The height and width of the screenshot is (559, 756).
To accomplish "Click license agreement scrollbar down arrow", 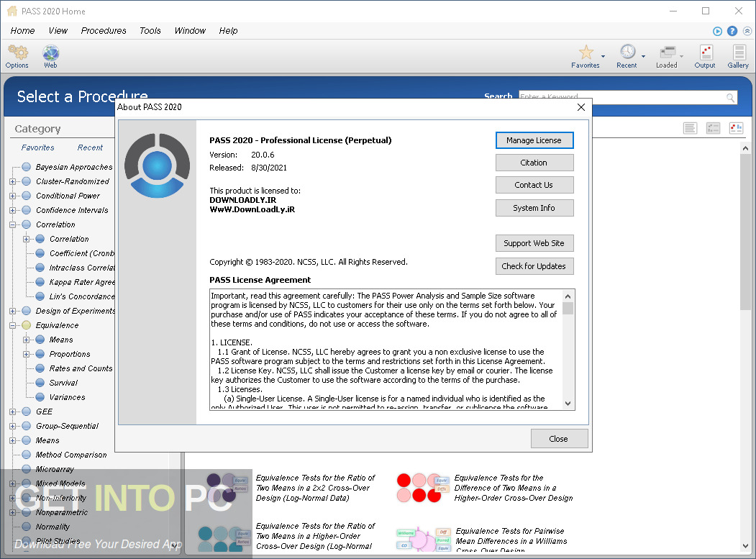I will coord(568,404).
